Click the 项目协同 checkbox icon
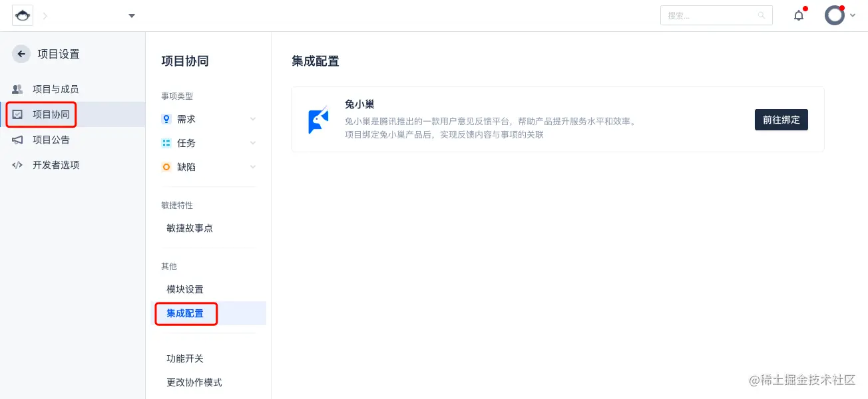The width and height of the screenshot is (868, 399). (18, 114)
